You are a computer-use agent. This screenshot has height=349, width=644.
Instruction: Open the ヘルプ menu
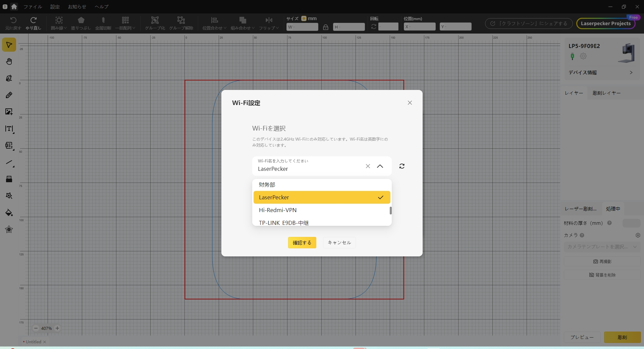(x=102, y=7)
